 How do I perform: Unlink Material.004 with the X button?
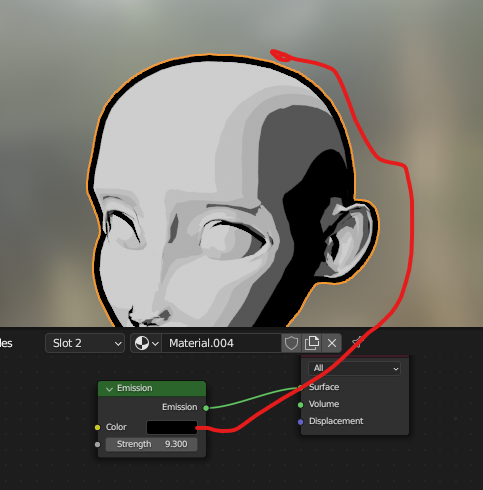click(x=332, y=343)
